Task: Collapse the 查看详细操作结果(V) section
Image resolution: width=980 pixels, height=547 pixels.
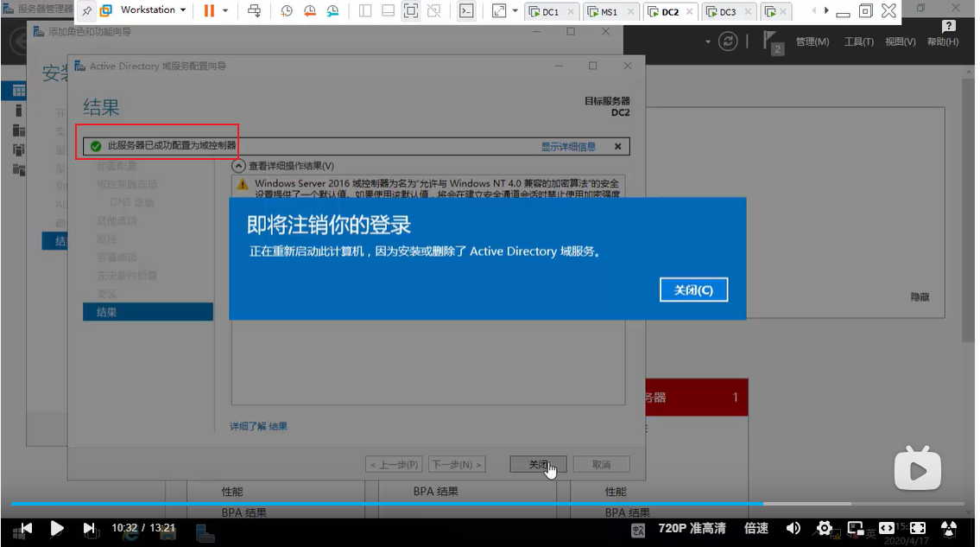Action: point(238,166)
